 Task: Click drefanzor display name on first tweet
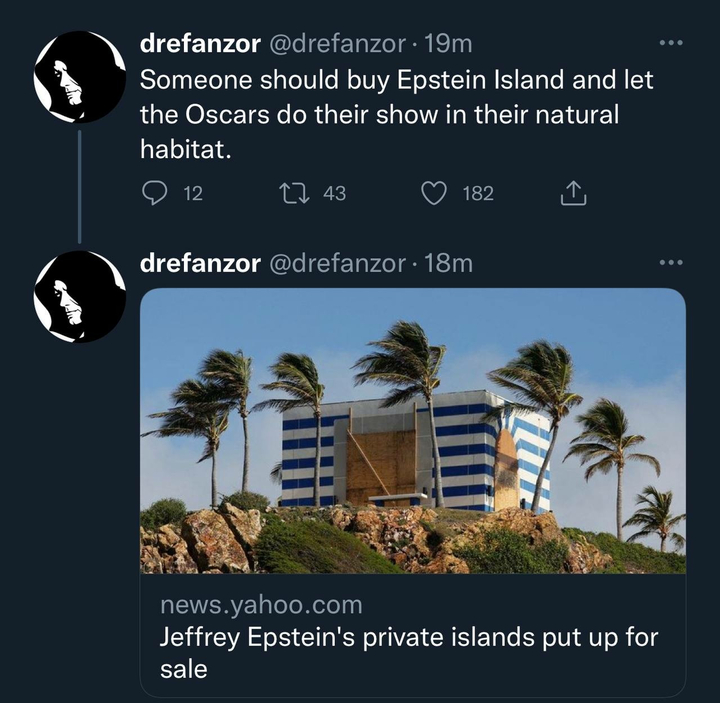coord(200,44)
